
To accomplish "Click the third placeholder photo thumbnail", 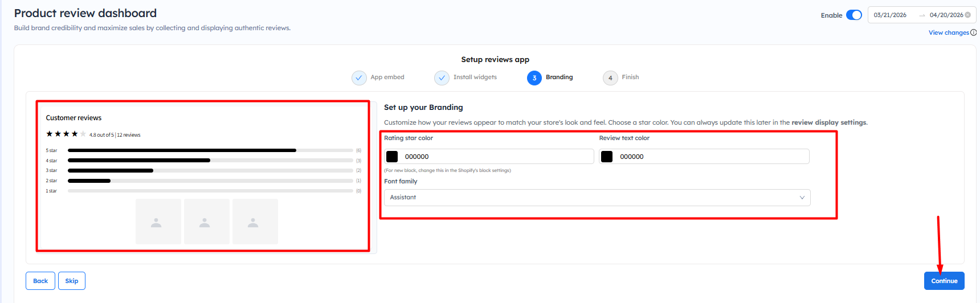I will [255, 222].
